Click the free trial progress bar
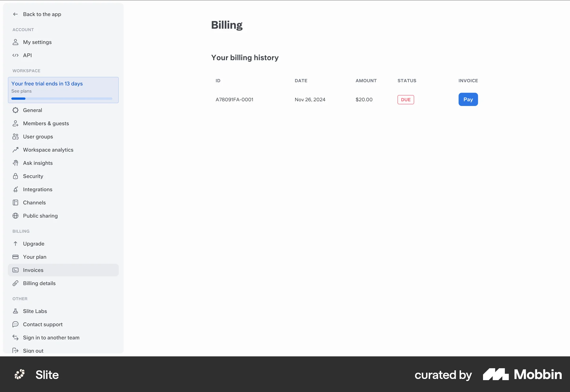The image size is (570, 392). (x=61, y=98)
